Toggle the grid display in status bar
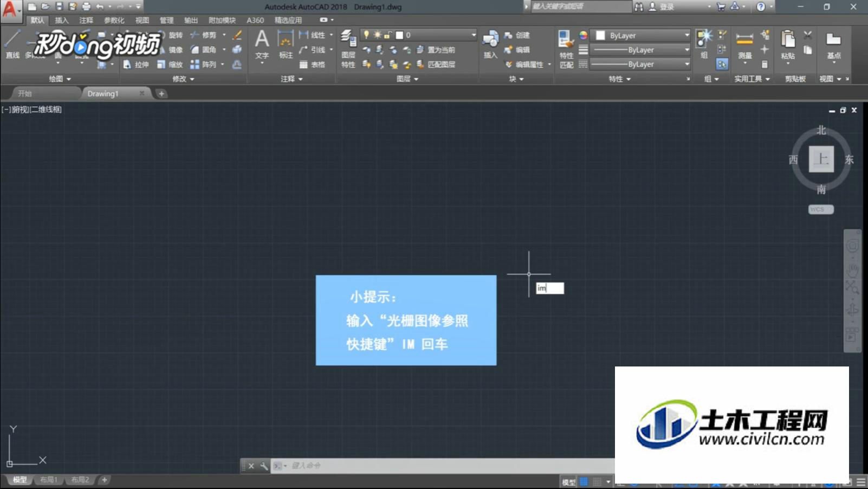The height and width of the screenshot is (489, 868). click(584, 481)
